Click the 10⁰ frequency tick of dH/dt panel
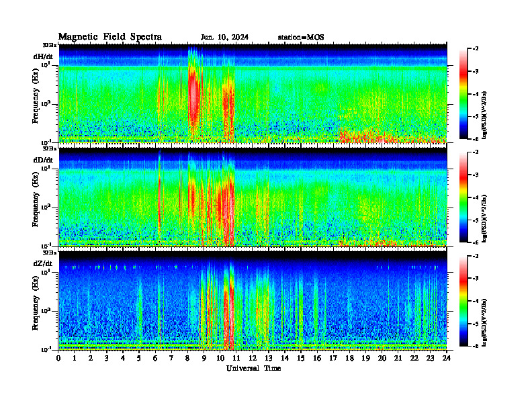The width and height of the screenshot is (532, 411). 46,104
